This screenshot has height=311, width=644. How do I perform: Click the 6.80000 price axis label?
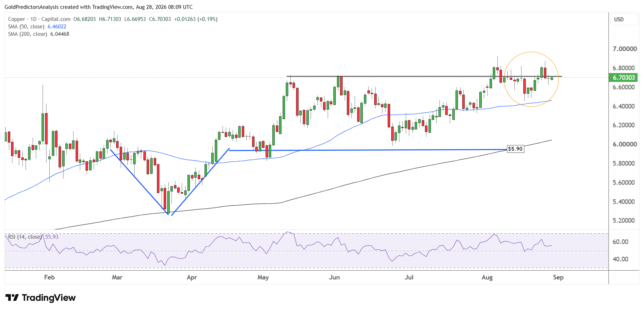pos(624,68)
